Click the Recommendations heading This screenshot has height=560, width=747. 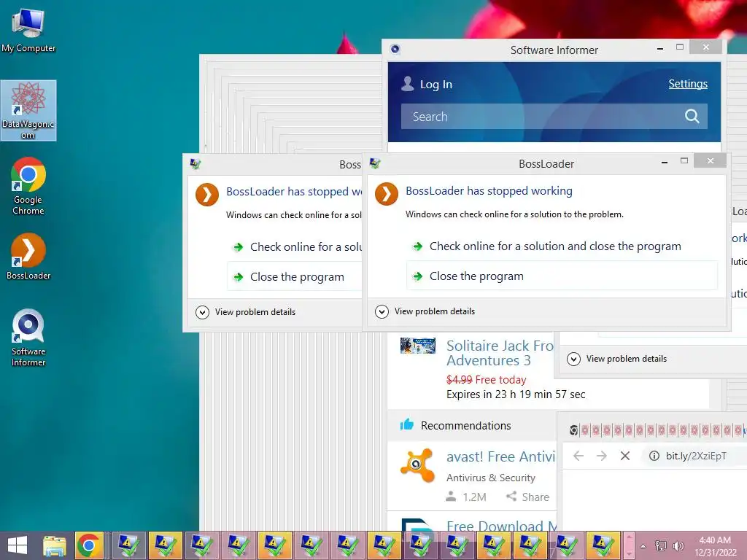pos(465,426)
